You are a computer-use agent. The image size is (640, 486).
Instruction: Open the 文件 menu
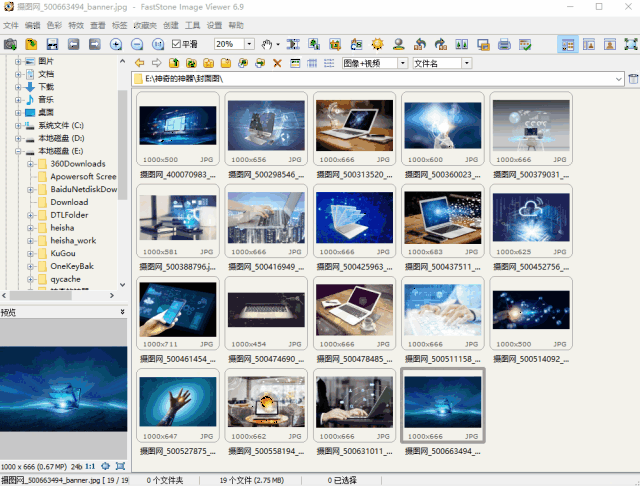(x=11, y=25)
